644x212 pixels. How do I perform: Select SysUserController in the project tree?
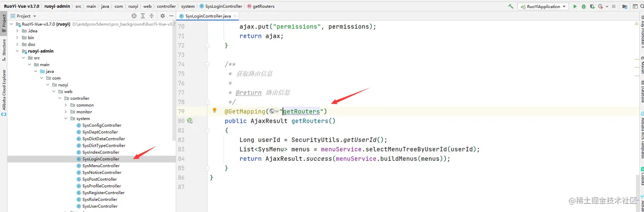pos(100,206)
